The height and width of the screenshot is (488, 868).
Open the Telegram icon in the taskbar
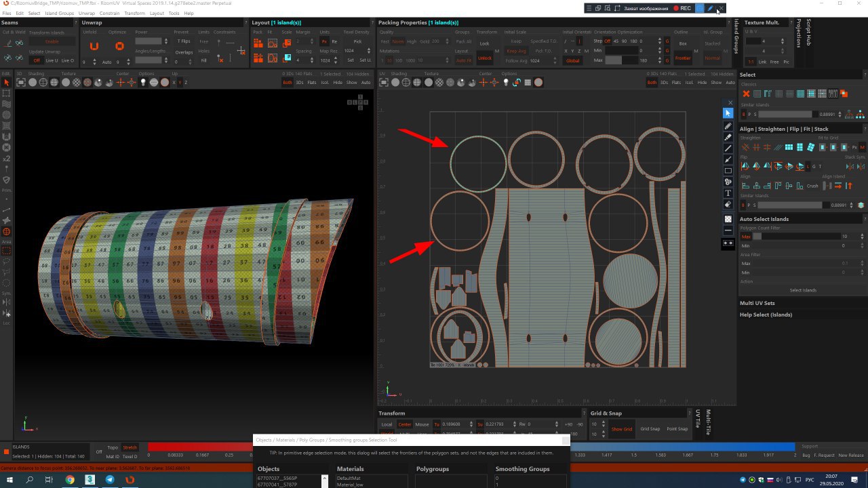(x=110, y=480)
